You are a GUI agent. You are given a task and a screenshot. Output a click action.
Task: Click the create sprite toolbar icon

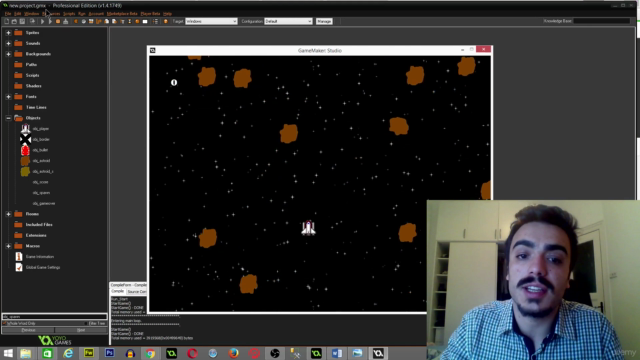point(76,21)
